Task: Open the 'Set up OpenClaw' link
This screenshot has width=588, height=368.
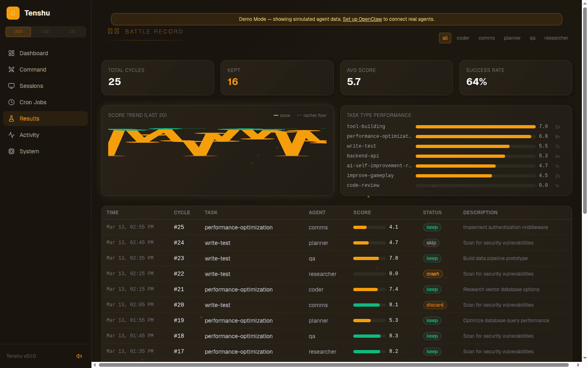Action: coord(362,19)
